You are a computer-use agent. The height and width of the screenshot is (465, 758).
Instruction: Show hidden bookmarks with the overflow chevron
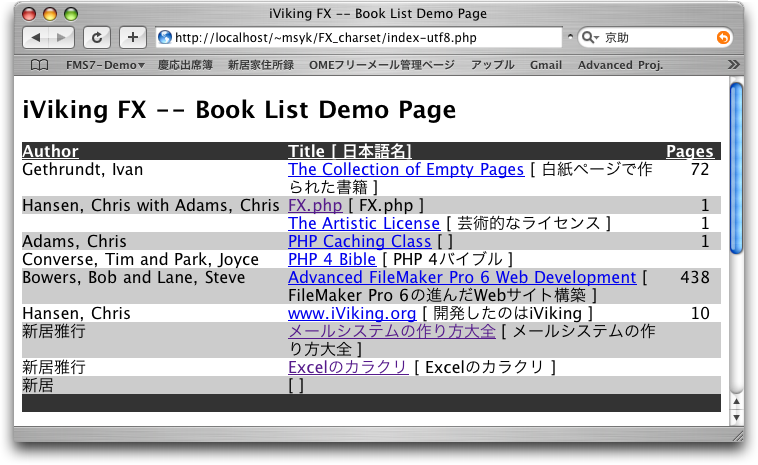pyautogui.click(x=733, y=65)
